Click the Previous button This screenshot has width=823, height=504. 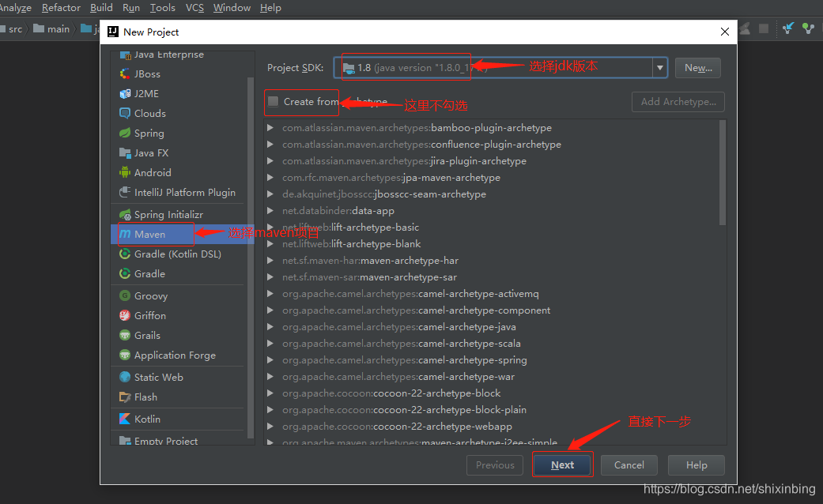tap(495, 465)
